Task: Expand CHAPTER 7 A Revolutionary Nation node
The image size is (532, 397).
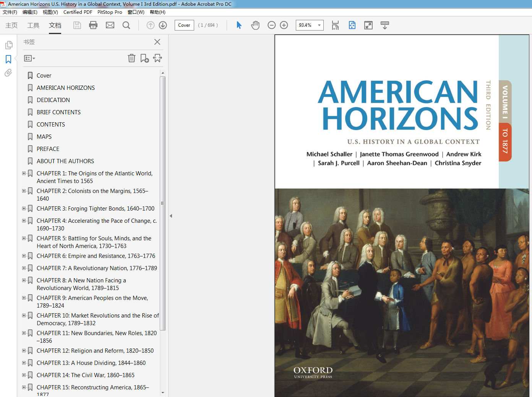Action: pyautogui.click(x=24, y=268)
